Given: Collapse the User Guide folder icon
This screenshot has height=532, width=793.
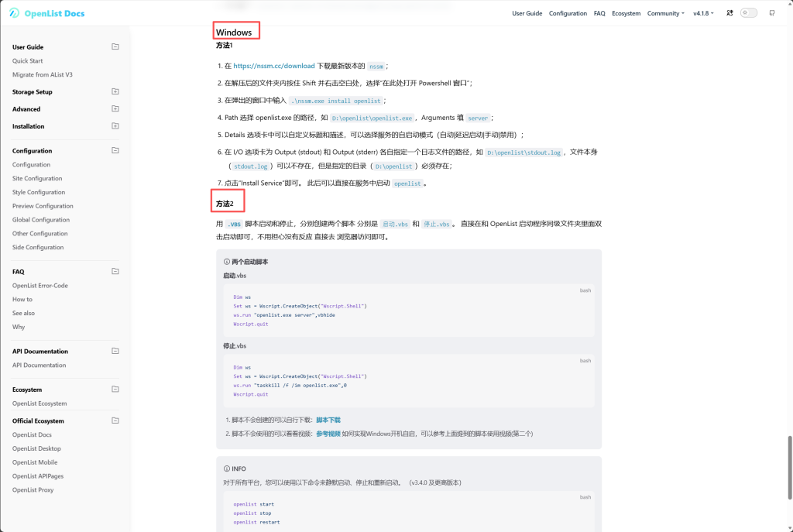Looking at the screenshot, I should 115,47.
